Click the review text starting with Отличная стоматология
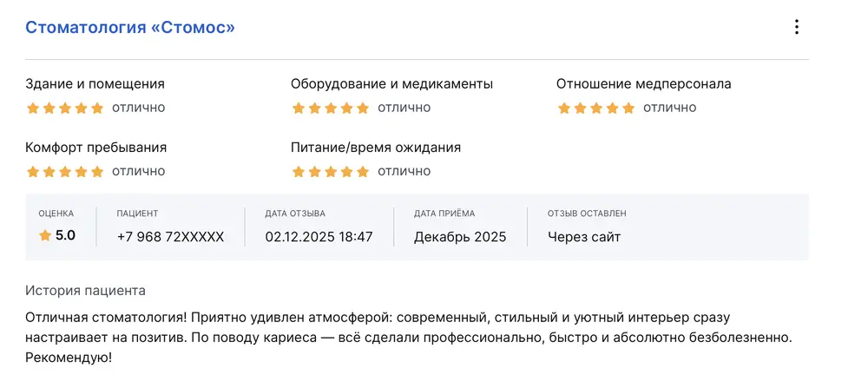Image resolution: width=868 pixels, height=375 pixels. pyautogui.click(x=408, y=337)
